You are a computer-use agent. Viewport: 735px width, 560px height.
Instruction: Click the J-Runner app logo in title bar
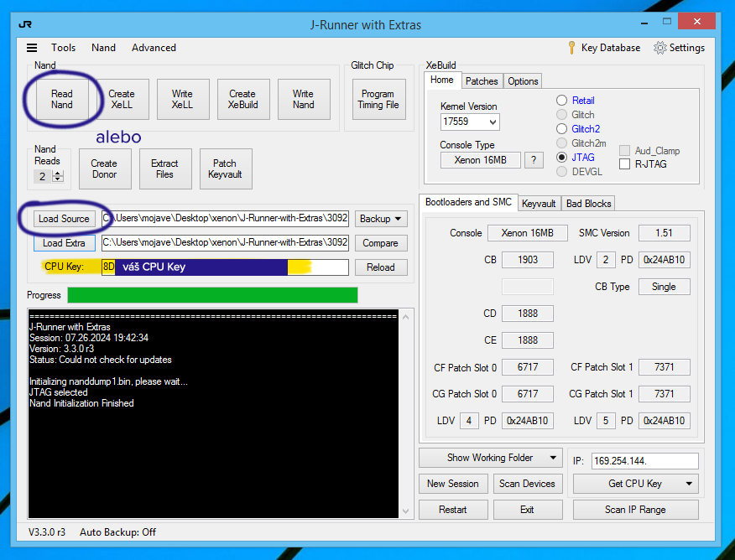(25, 24)
